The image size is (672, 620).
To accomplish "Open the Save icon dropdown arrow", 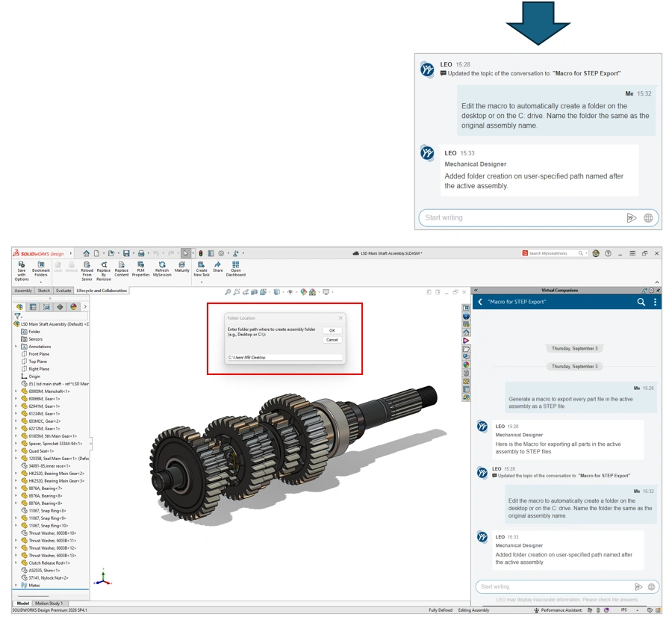I will [134, 253].
